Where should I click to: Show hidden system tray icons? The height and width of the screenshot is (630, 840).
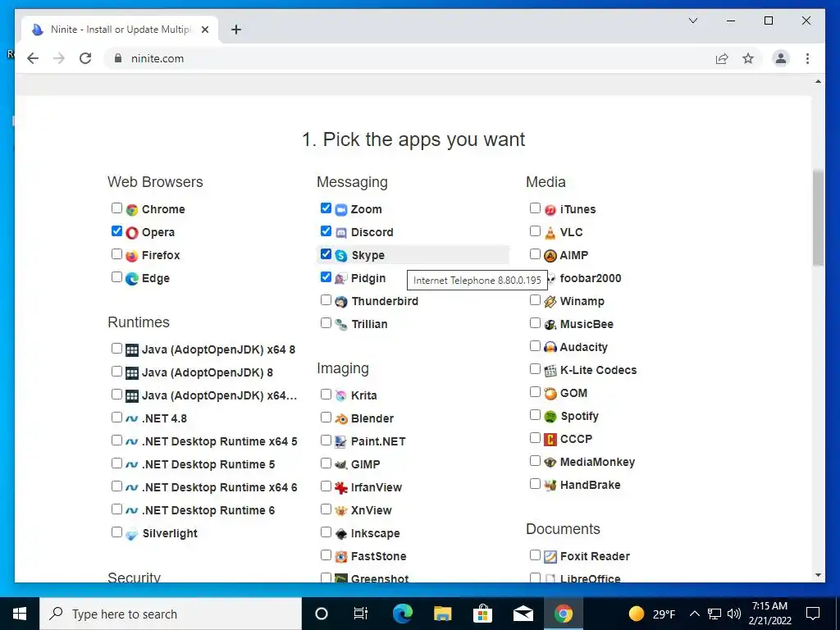click(x=694, y=614)
